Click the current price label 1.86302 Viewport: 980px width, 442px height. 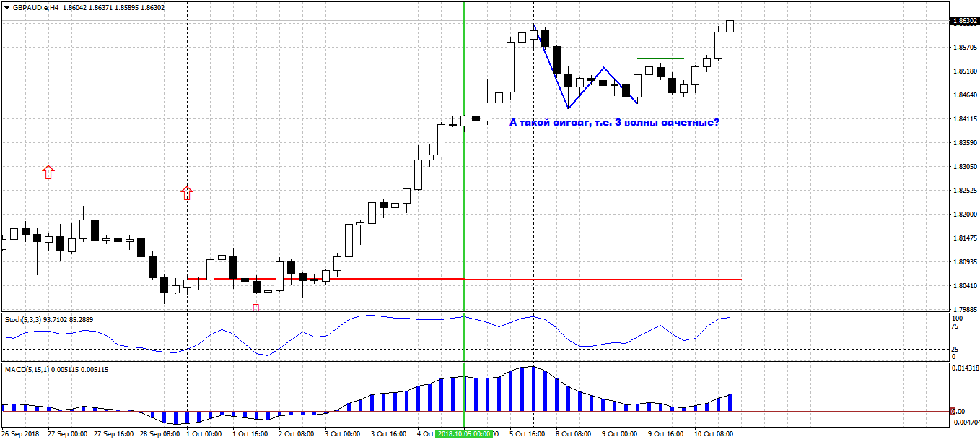click(x=964, y=21)
